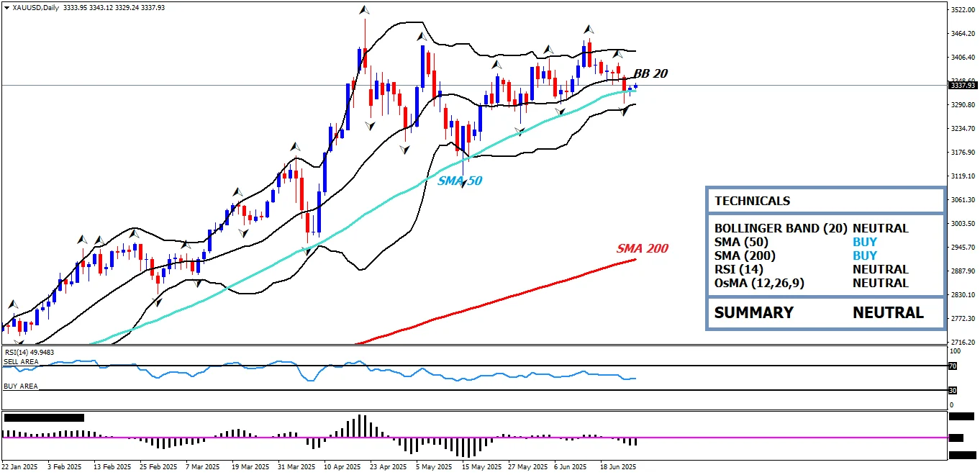Select the BB 20 chart label
The width and height of the screenshot is (980, 475).
click(650, 73)
